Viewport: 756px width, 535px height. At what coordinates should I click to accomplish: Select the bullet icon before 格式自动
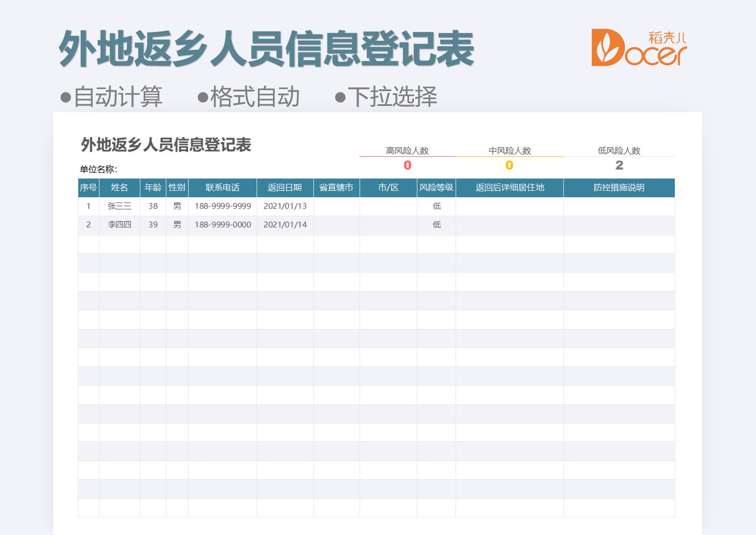click(203, 98)
